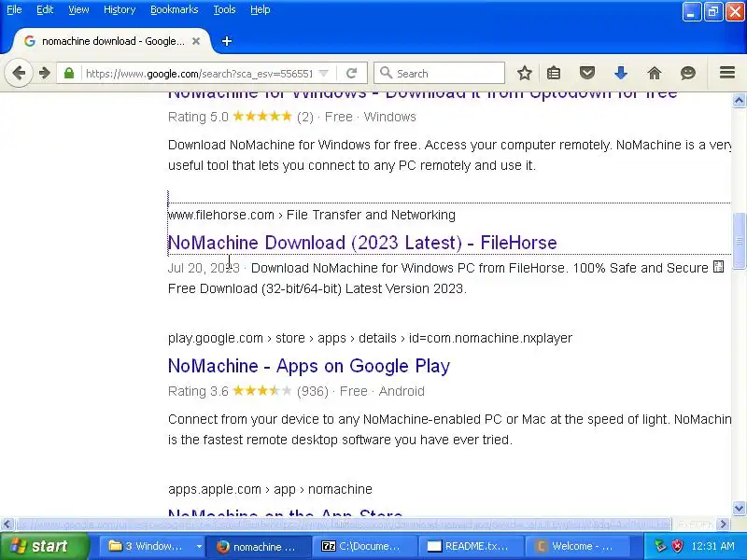Viewport: 747px width, 560px height.
Task: Save page to Pocket icon
Action: click(x=587, y=74)
